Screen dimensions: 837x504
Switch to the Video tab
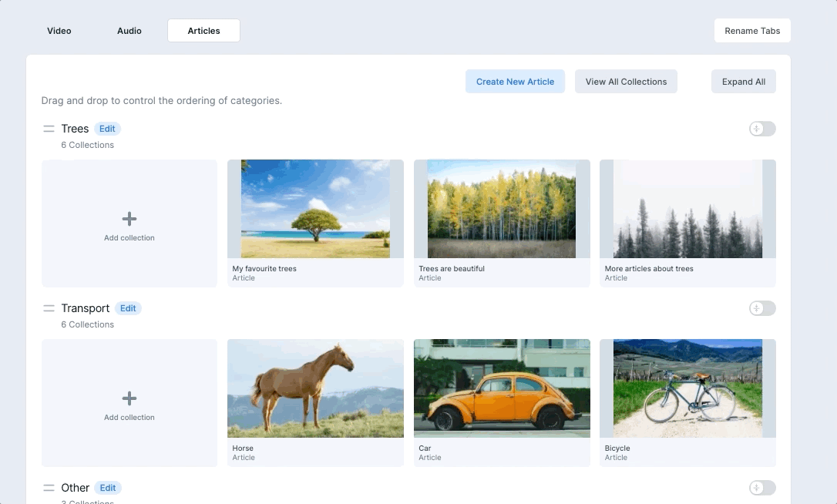point(59,31)
